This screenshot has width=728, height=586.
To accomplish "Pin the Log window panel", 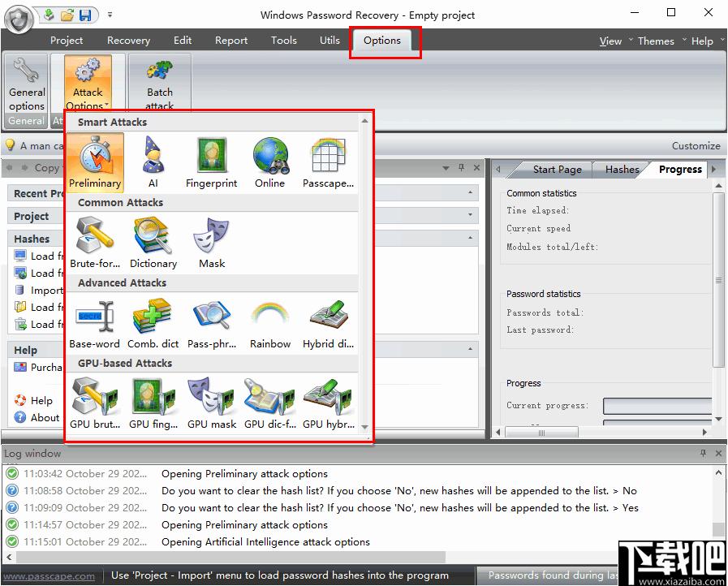I will coord(703,453).
